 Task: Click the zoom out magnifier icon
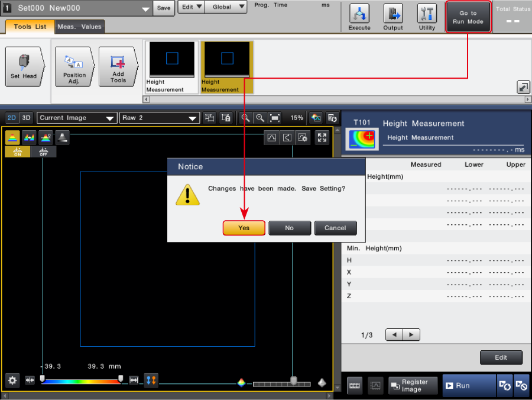(x=260, y=118)
